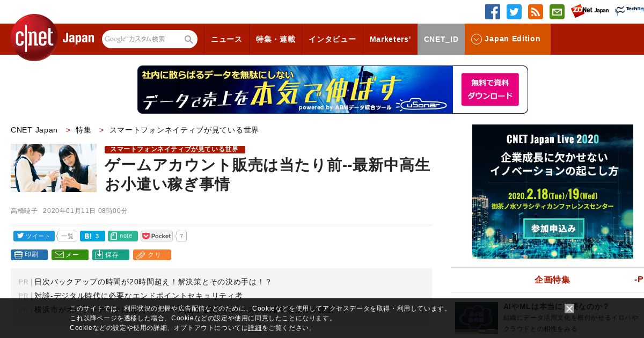Share article to note

click(123, 236)
